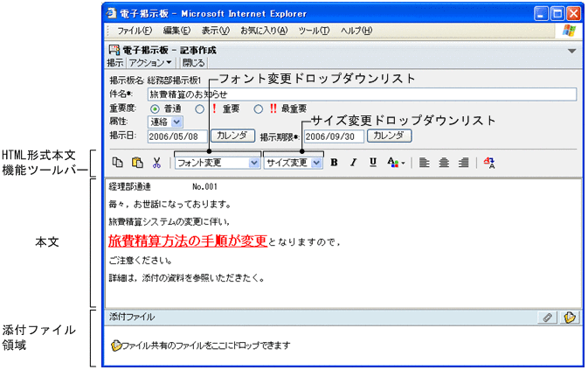Click the Windows flag logo
588x370 pixels.
[569, 31]
